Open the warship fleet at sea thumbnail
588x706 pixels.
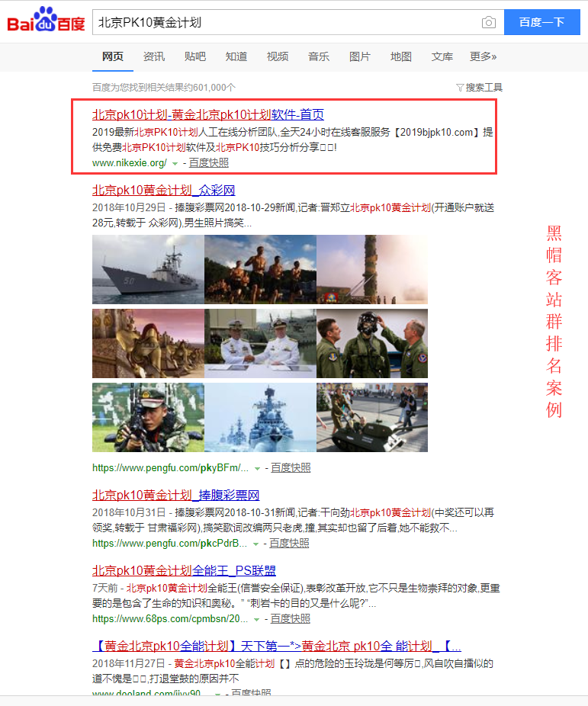pos(260,417)
